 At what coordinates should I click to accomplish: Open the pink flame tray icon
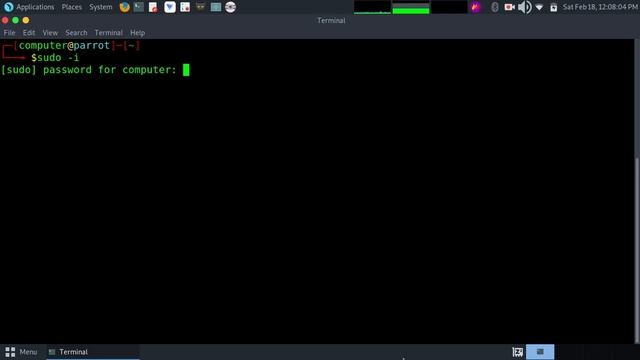pyautogui.click(x=476, y=7)
